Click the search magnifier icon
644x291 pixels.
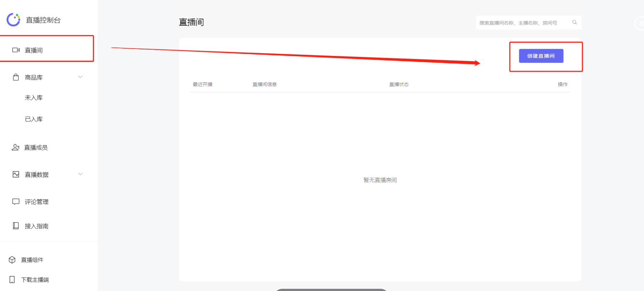[x=574, y=23]
